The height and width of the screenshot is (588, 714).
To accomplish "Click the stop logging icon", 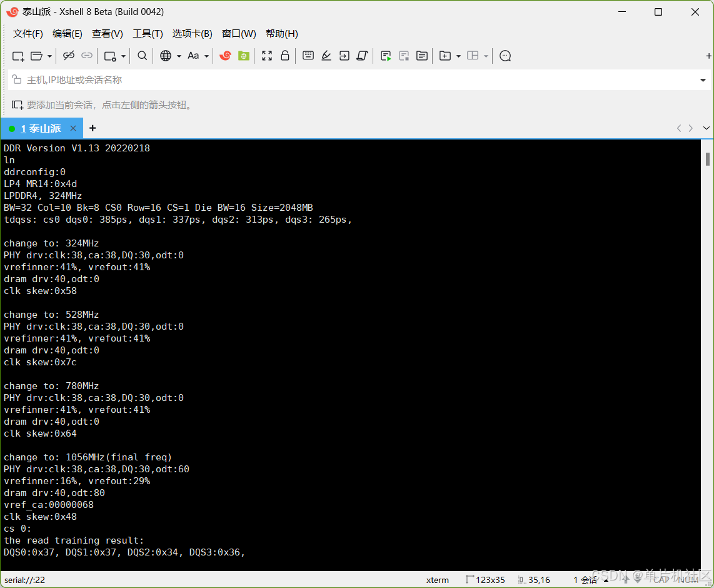I will (404, 56).
